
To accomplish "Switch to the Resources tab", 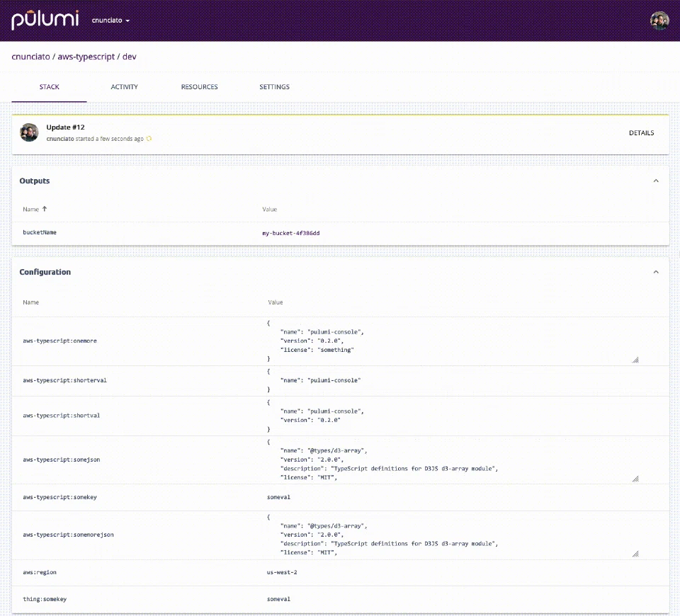I will pyautogui.click(x=200, y=86).
